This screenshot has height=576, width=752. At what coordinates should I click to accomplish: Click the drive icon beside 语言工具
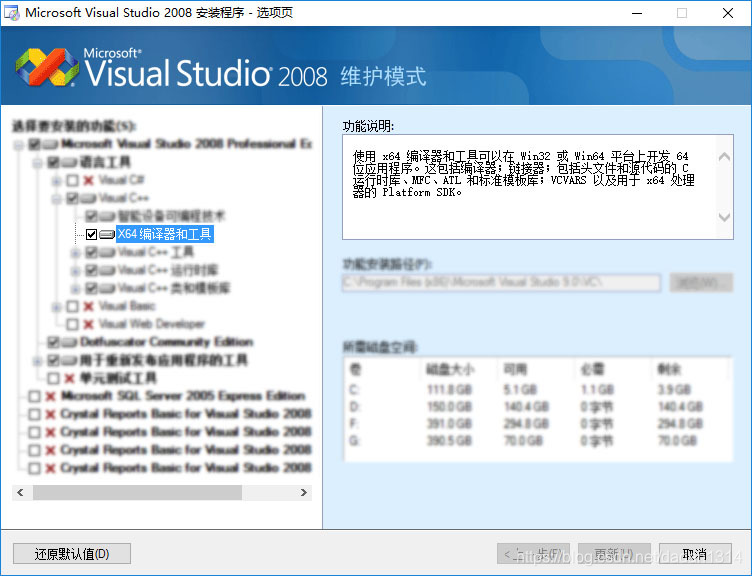click(x=69, y=162)
